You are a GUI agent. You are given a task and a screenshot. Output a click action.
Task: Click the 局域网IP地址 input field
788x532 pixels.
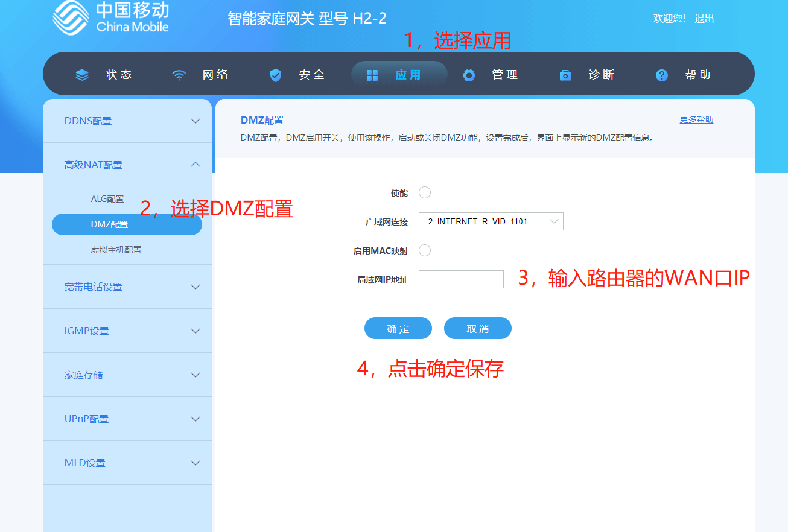460,279
